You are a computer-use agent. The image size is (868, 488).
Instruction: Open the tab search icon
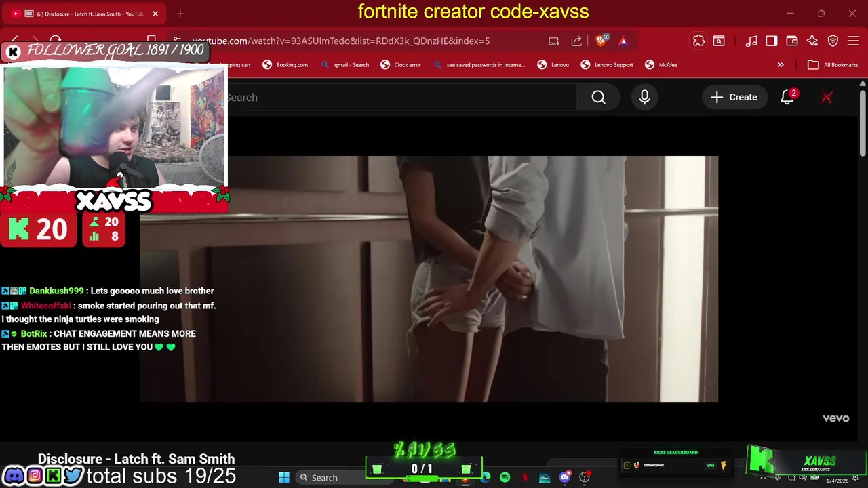[x=719, y=41]
